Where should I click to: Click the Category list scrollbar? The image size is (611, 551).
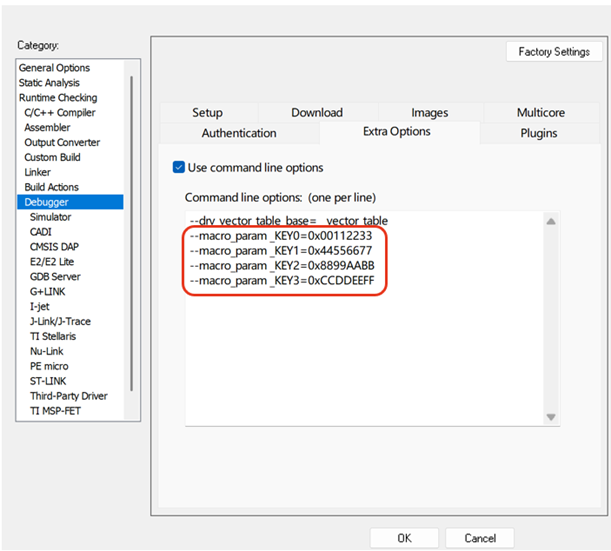coord(131,234)
